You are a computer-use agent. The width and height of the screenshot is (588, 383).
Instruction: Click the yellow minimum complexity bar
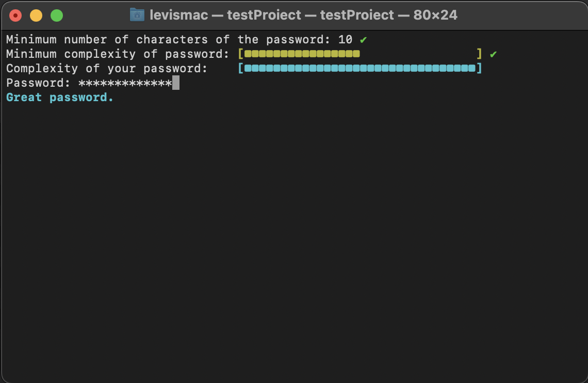pyautogui.click(x=302, y=54)
